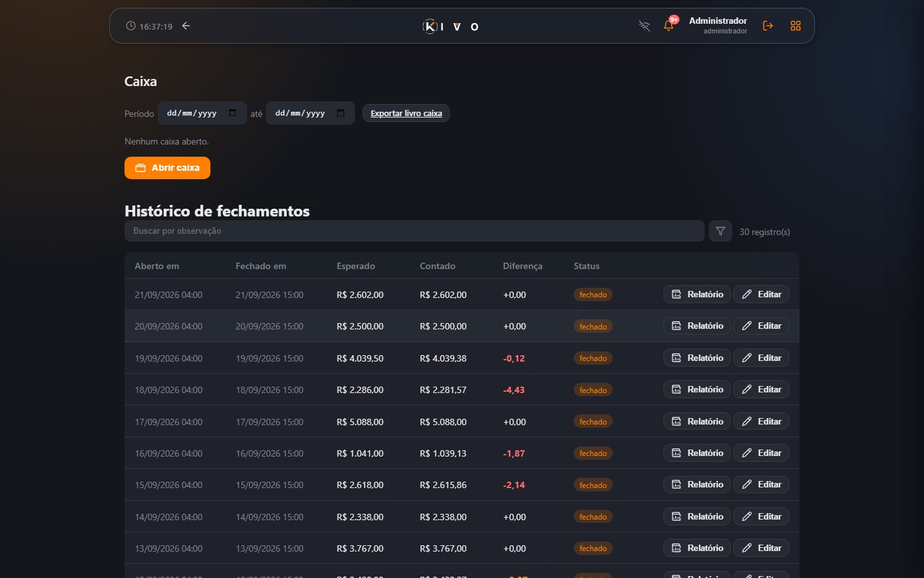Click the 'Abrir caixa' button
Image resolution: width=924 pixels, height=578 pixels.
click(167, 168)
